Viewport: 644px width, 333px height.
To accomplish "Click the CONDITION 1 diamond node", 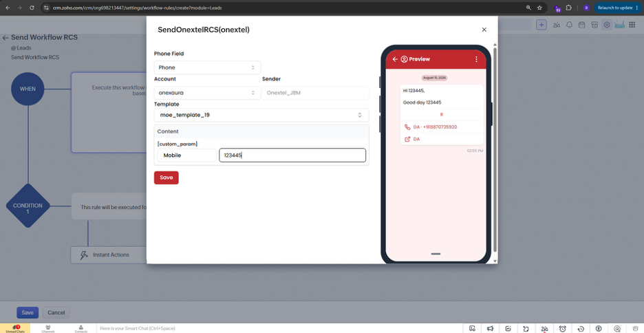I will point(28,206).
